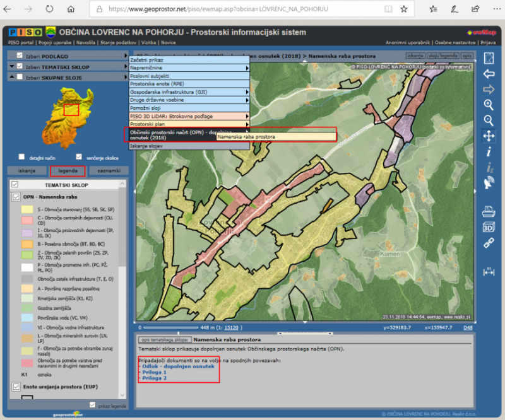This screenshot has width=505, height=420.
Task: Open the 'legenda' tab
Action: [x=68, y=171]
